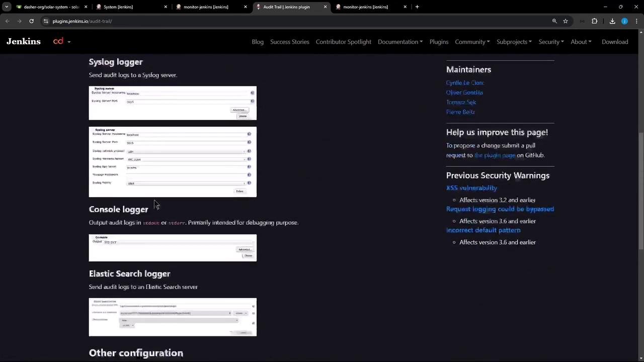This screenshot has height=362, width=644.
Task: Open maintainer Cyrille Le Clerc link
Action: (465, 83)
